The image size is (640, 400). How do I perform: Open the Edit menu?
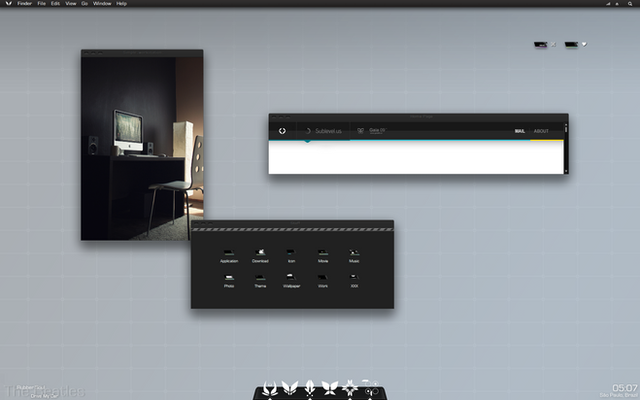(x=55, y=3)
